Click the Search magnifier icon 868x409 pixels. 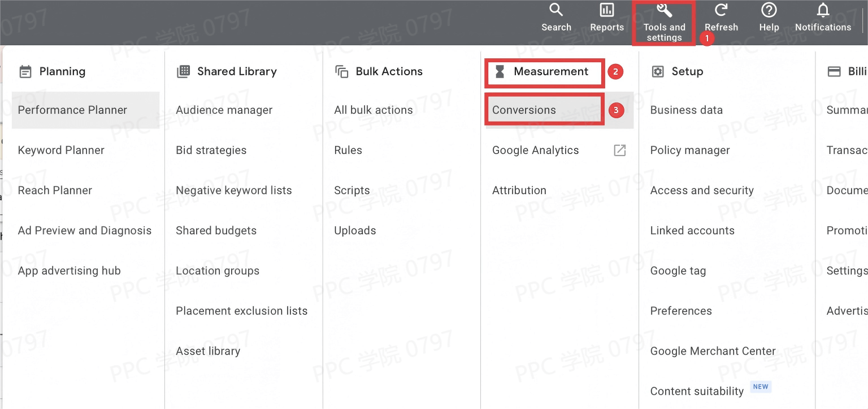point(556,10)
